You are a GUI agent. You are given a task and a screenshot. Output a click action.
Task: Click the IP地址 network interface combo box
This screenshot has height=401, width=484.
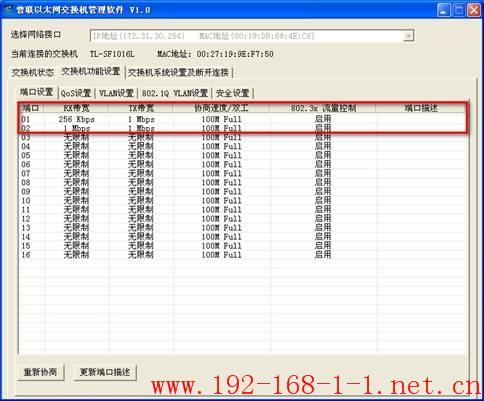click(x=252, y=36)
